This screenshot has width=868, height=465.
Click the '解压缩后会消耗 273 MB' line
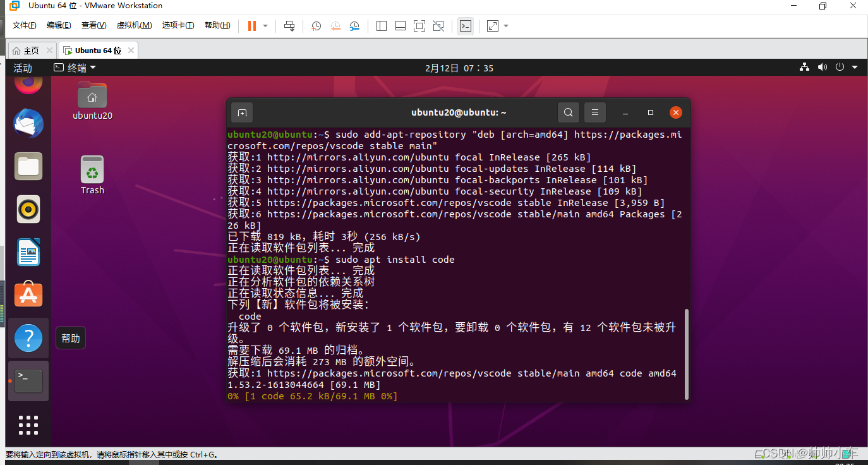point(322,362)
